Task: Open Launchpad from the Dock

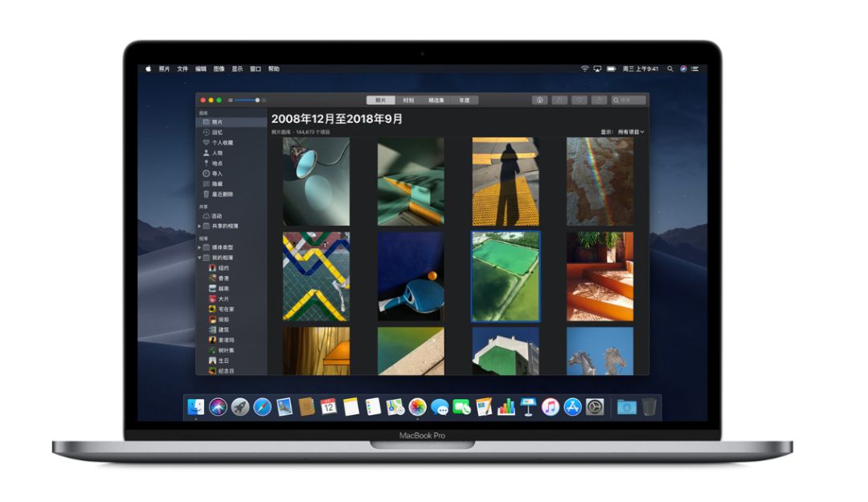Action: 240,407
